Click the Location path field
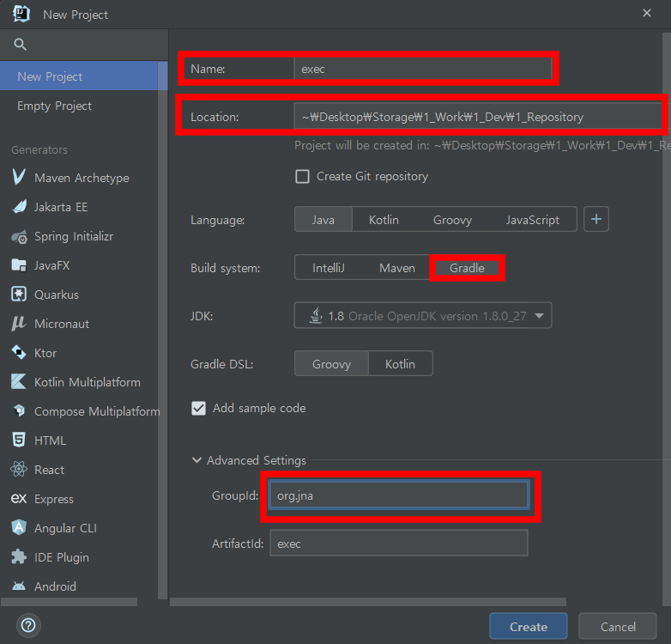 click(x=479, y=117)
